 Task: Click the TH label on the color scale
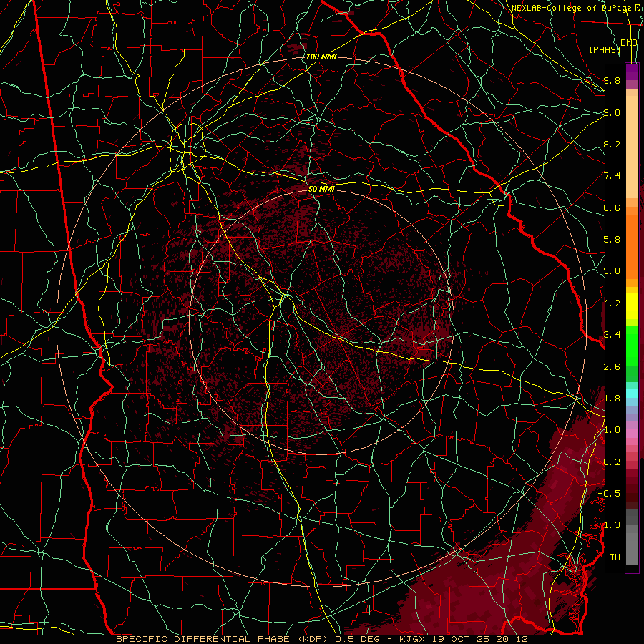(615, 557)
